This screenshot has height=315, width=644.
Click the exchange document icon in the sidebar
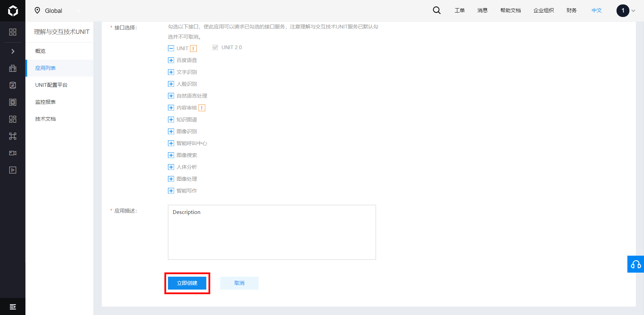(13, 85)
